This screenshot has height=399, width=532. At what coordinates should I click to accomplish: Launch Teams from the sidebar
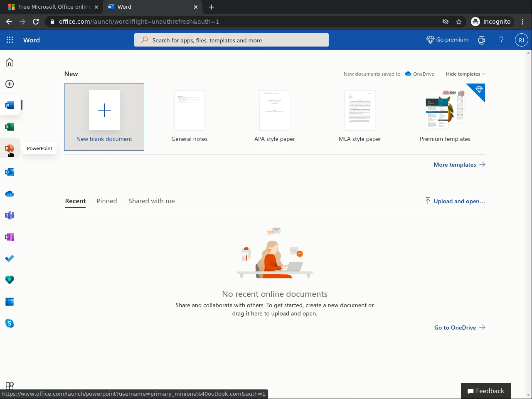coord(10,215)
